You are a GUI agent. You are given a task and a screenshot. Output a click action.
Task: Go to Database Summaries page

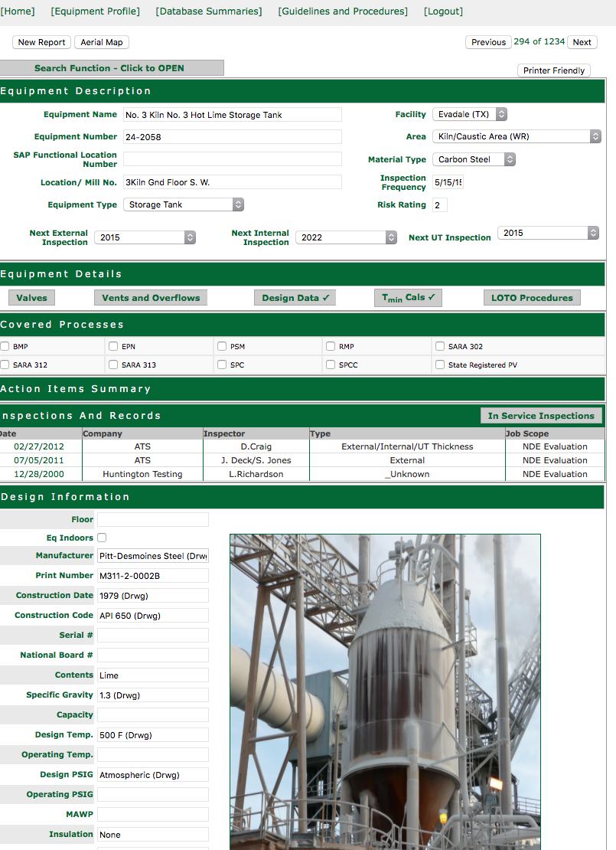208,11
